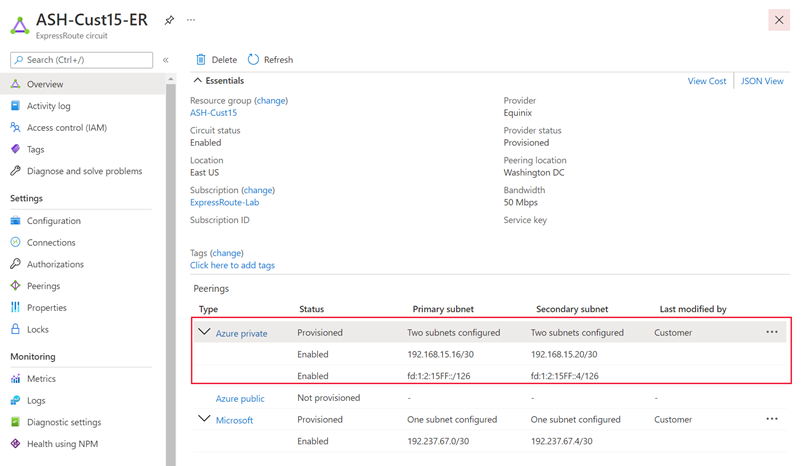
Task: Collapse the sidebar with double chevron
Action: click(166, 60)
